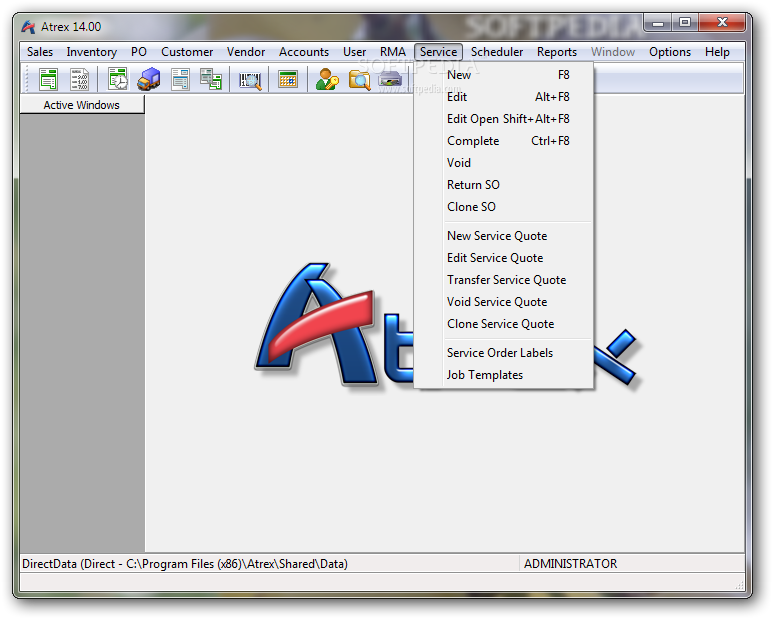This screenshot has width=773, height=619.
Task: Click the blue-gray form document toolbar icon
Action: (x=180, y=79)
